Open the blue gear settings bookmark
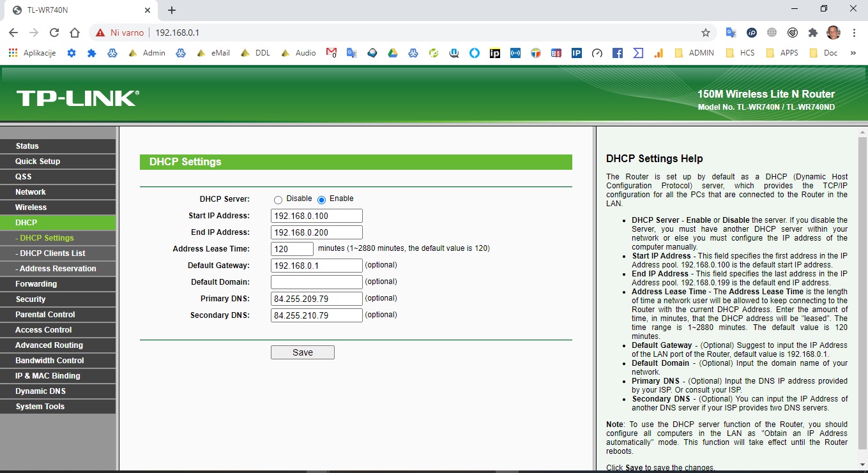Screen dimensions: 868x473 point(72,53)
